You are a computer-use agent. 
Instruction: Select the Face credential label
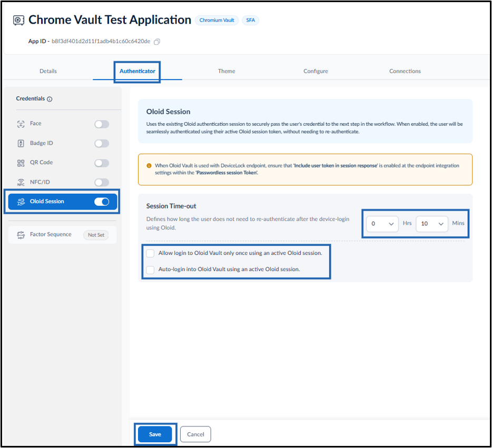(35, 124)
